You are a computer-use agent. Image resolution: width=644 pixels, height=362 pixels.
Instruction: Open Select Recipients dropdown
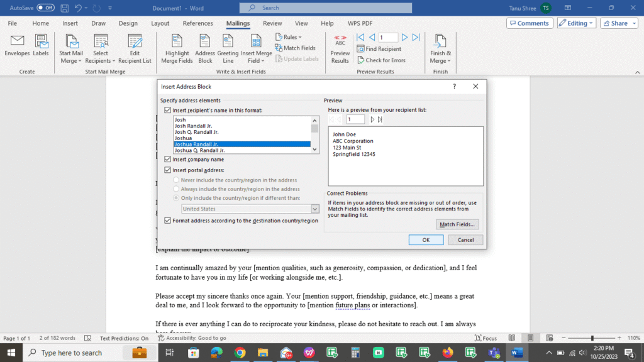[100, 48]
